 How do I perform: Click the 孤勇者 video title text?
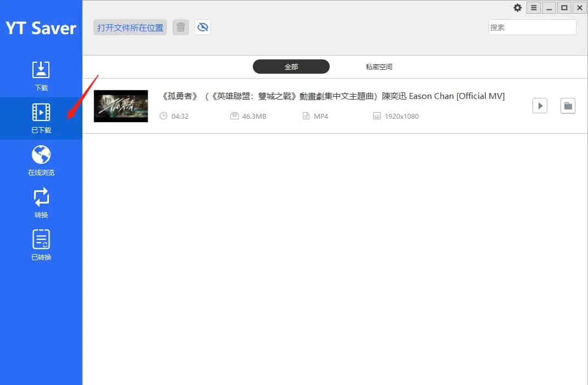tap(333, 96)
